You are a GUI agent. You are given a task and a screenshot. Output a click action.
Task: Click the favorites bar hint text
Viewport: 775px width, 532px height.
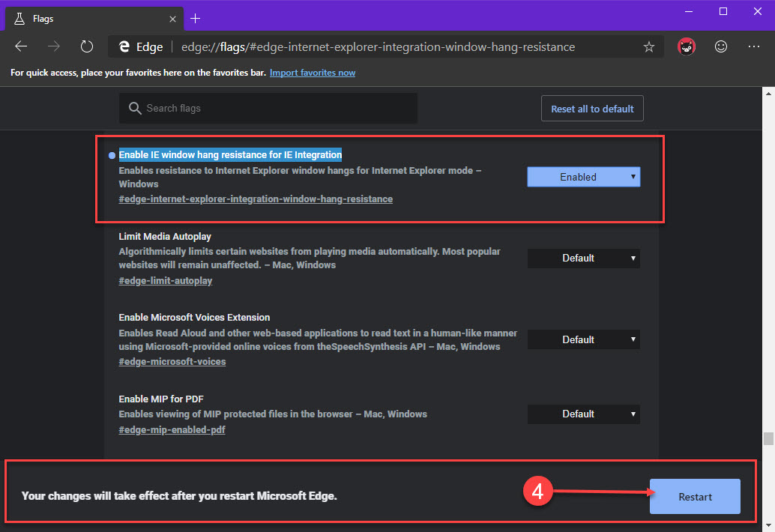(x=139, y=73)
